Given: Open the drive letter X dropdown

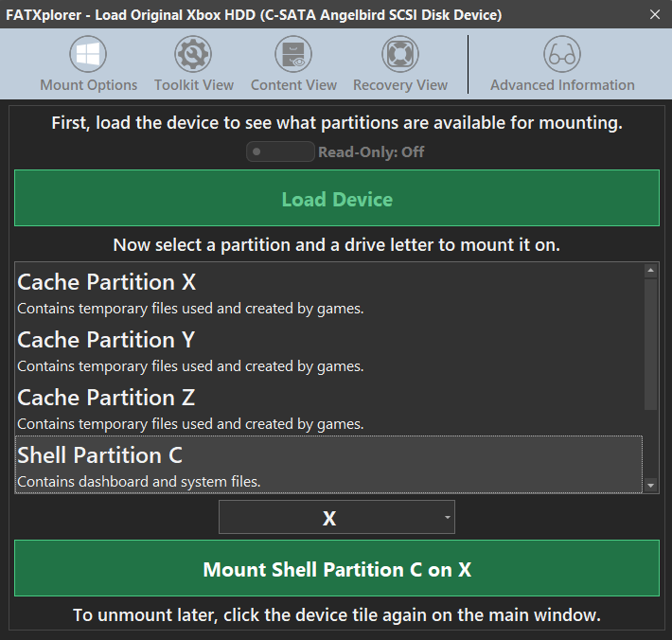Looking at the screenshot, I should (x=329, y=518).
